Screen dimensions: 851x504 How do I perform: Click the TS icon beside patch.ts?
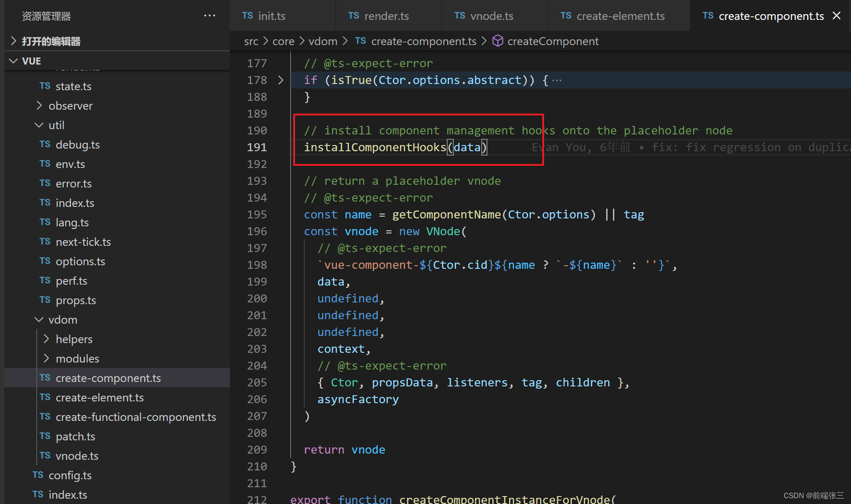point(45,436)
